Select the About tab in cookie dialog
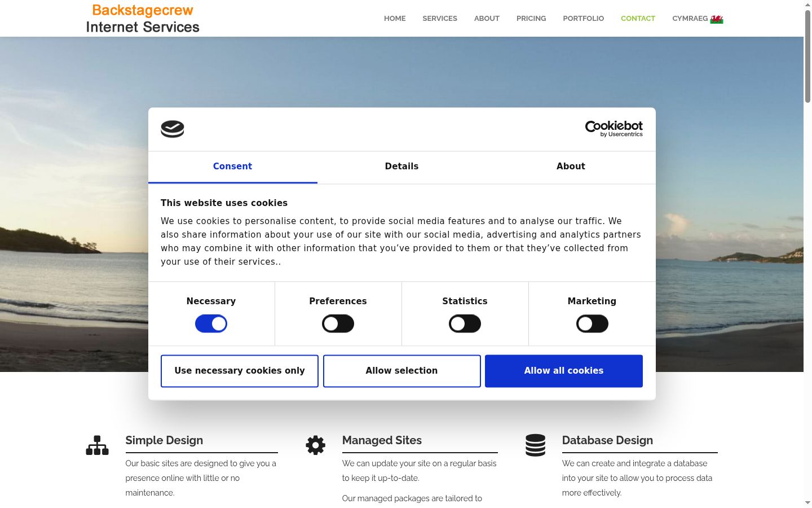 tap(571, 167)
